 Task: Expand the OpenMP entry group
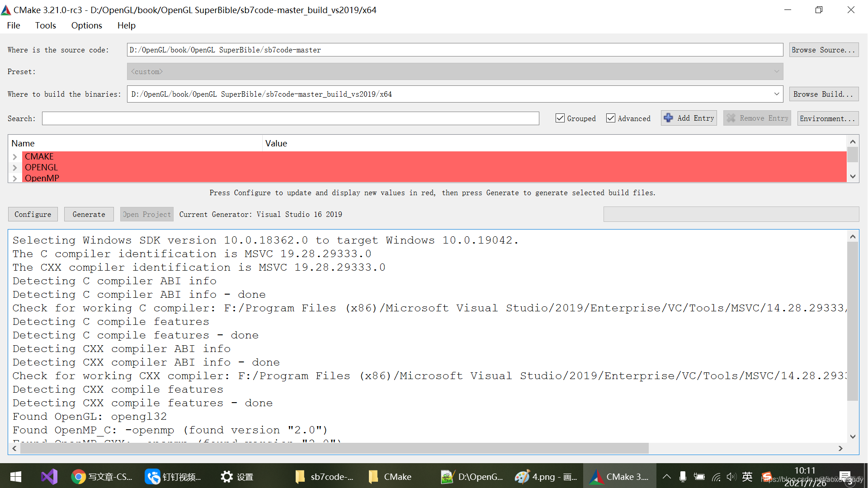[x=14, y=178]
